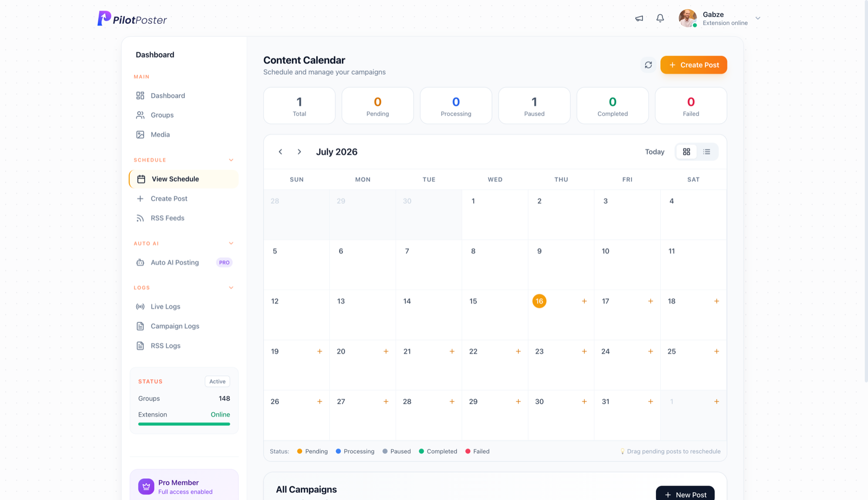Add a post on July 28

[x=452, y=402]
